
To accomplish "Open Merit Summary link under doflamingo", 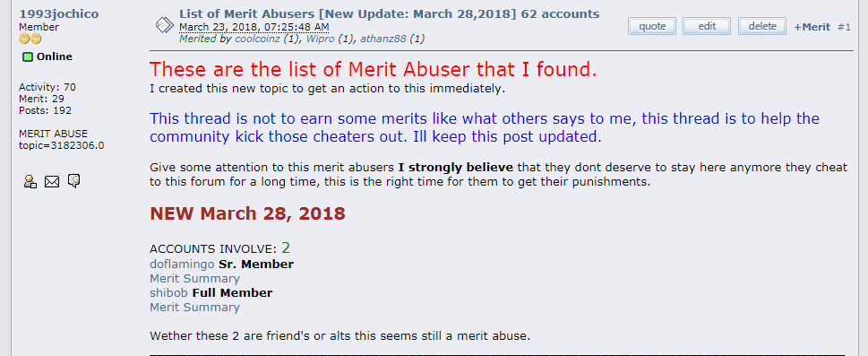I will 194,278.
